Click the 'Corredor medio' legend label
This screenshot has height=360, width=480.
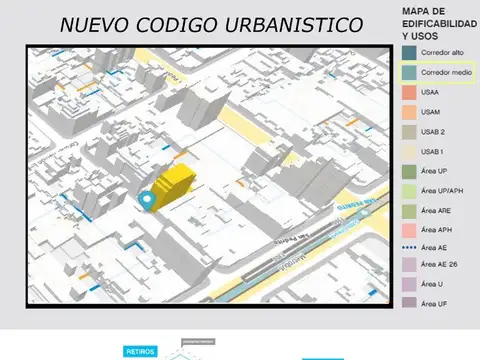click(446, 72)
